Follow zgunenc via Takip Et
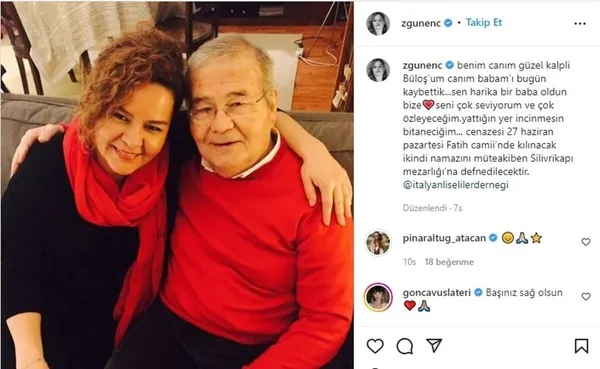The width and height of the screenshot is (600, 369). click(484, 23)
